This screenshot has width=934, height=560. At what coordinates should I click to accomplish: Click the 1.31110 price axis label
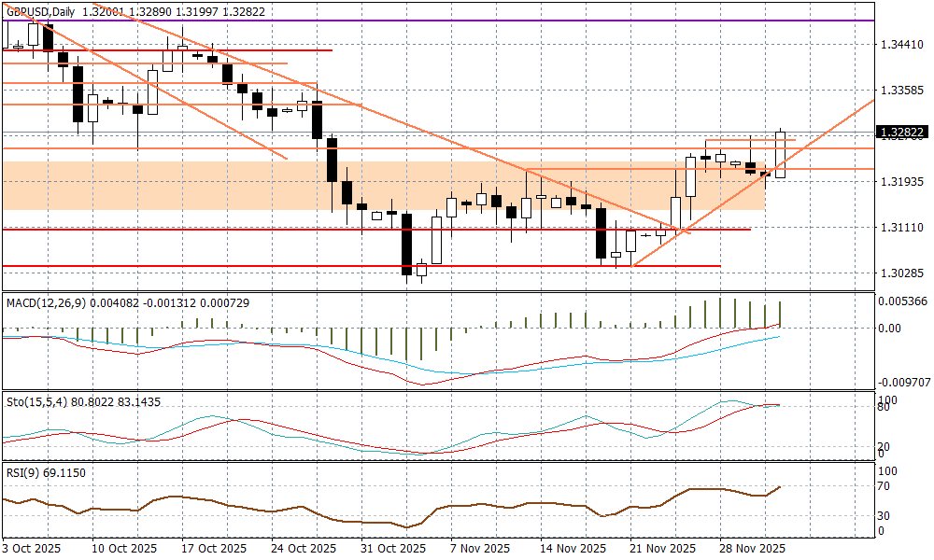click(x=901, y=228)
